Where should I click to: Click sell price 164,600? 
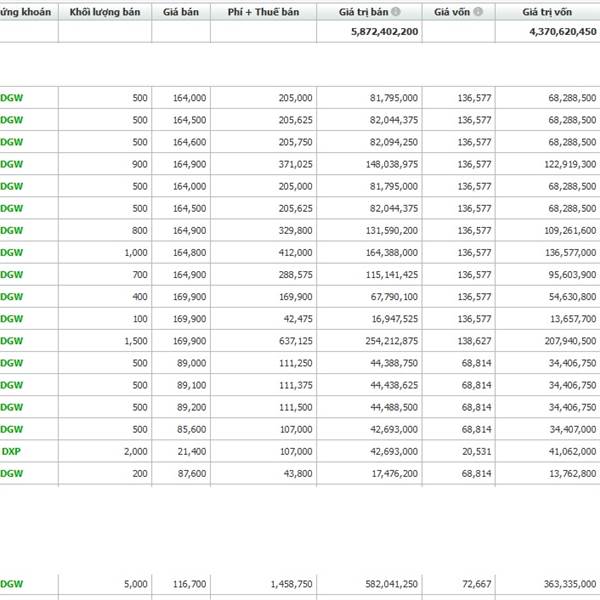coord(189,142)
